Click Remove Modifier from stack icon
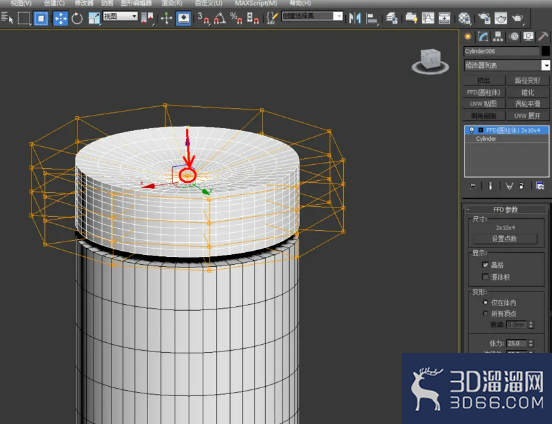 click(x=522, y=186)
